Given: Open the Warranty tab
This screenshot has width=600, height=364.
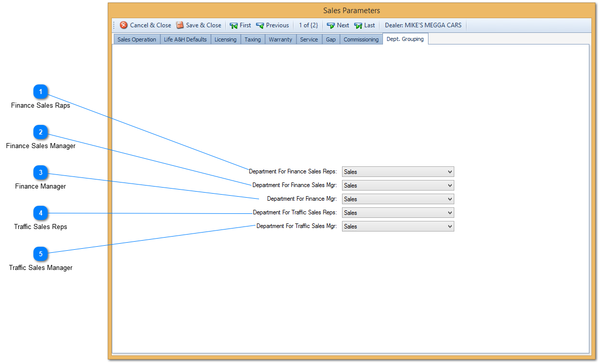Looking at the screenshot, I should [280, 39].
